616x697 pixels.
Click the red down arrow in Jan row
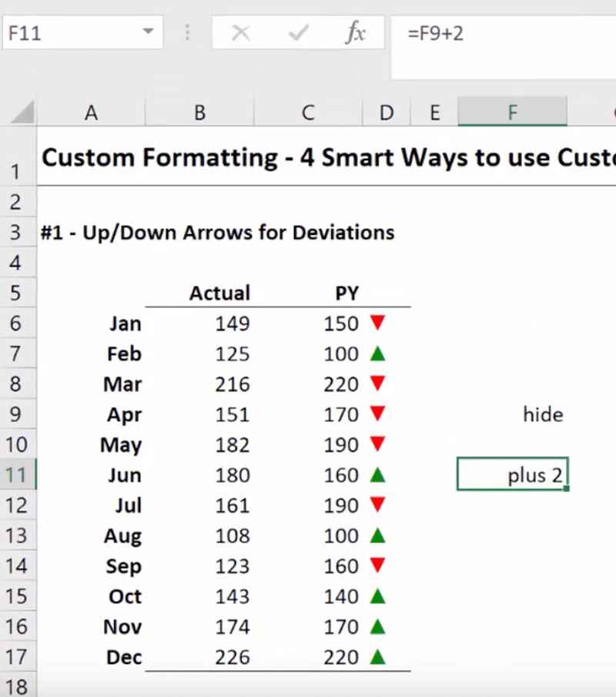[x=377, y=323]
